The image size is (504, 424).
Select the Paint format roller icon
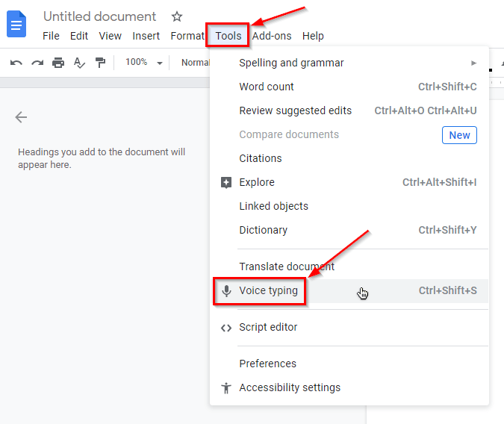[100, 63]
